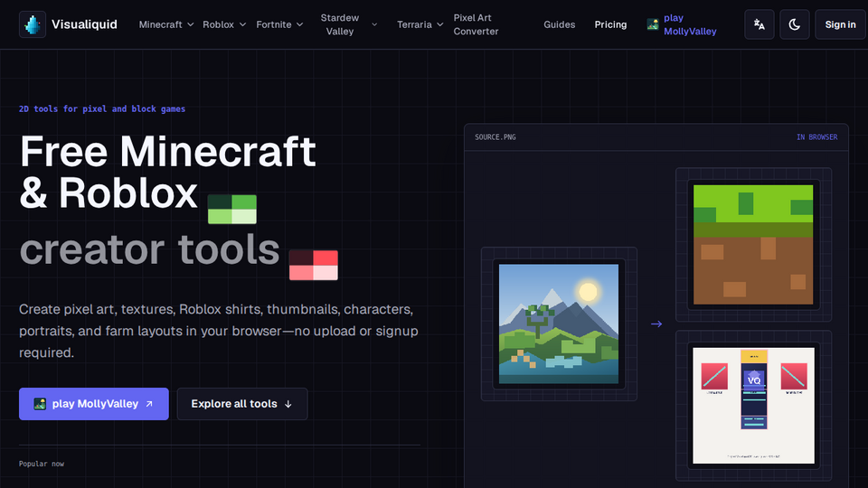Click the Minecraft grass block texture preview
Screen dimensions: 868x488
tap(753, 245)
